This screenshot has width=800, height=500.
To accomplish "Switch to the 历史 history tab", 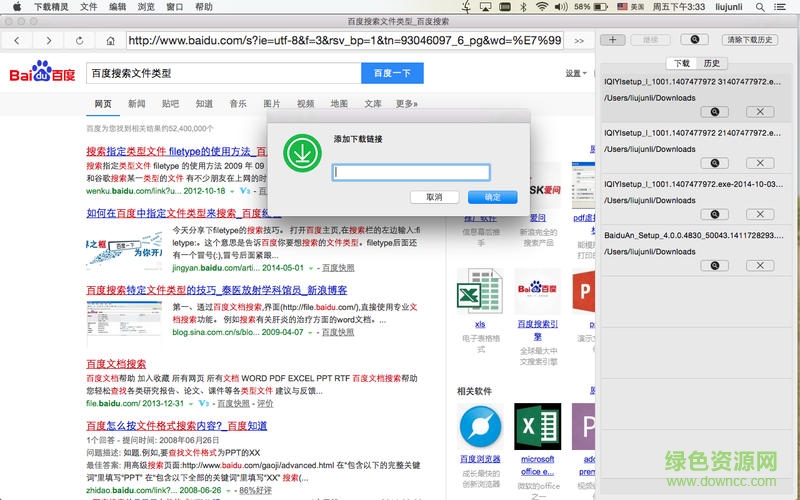I will (x=711, y=63).
